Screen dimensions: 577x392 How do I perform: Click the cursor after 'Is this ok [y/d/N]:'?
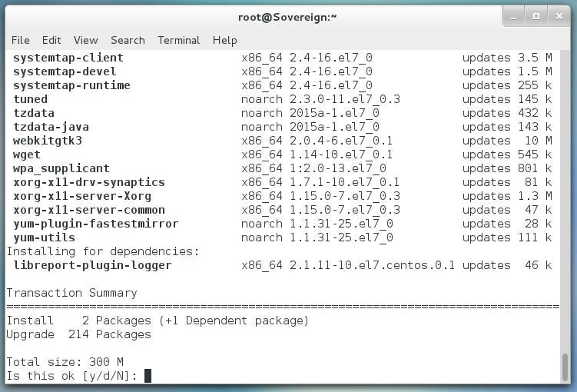(x=148, y=376)
